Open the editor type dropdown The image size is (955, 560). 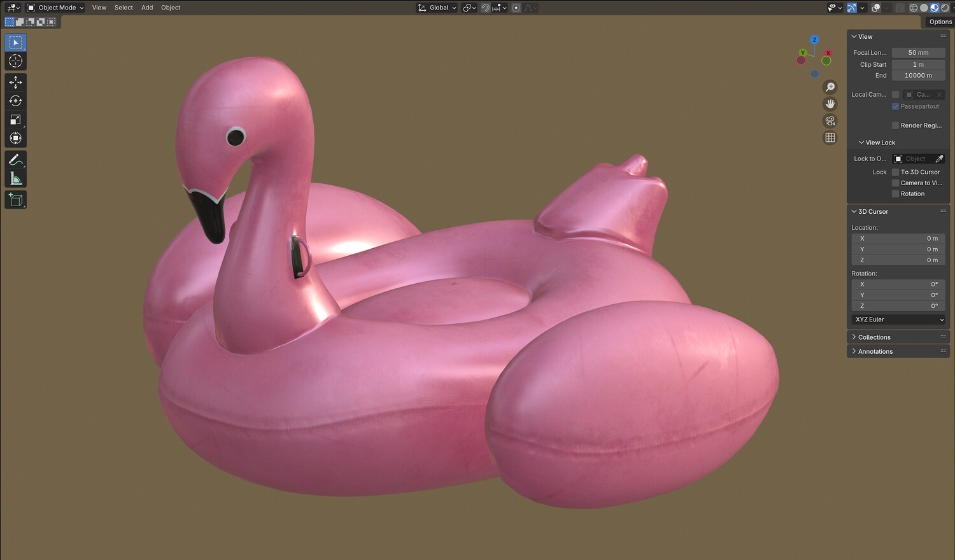coord(13,8)
